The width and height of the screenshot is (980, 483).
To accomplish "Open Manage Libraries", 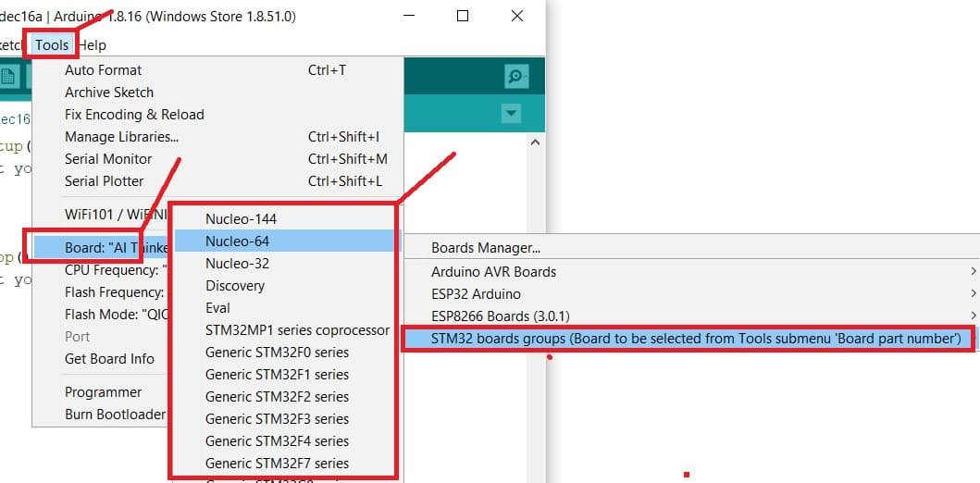I will coord(218,137).
